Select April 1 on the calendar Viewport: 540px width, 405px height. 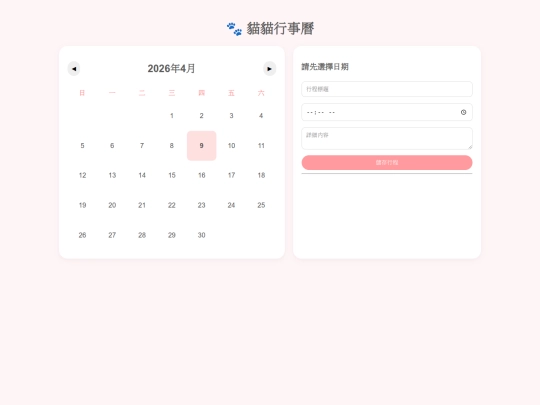(x=172, y=116)
